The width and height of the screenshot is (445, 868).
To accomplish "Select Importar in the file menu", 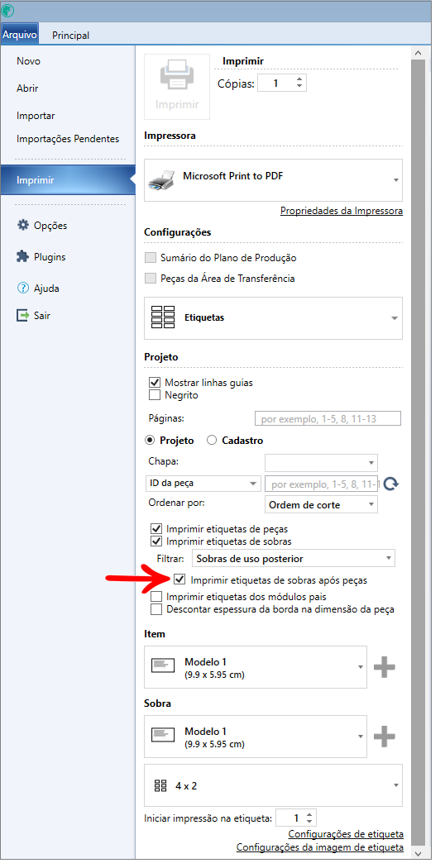I will point(36,116).
